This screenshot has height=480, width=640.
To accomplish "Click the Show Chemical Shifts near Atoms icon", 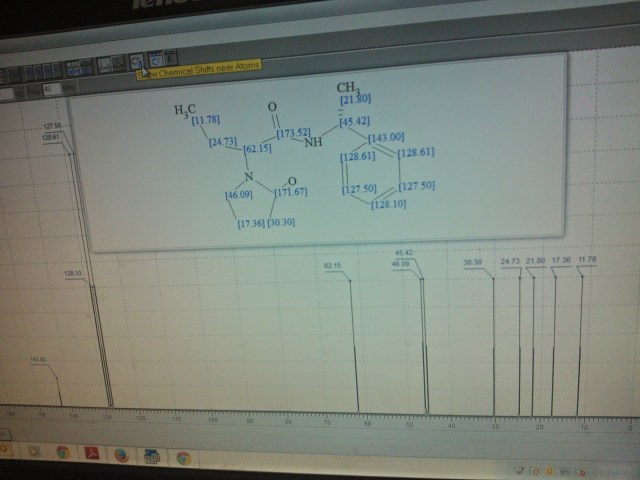I will (137, 62).
